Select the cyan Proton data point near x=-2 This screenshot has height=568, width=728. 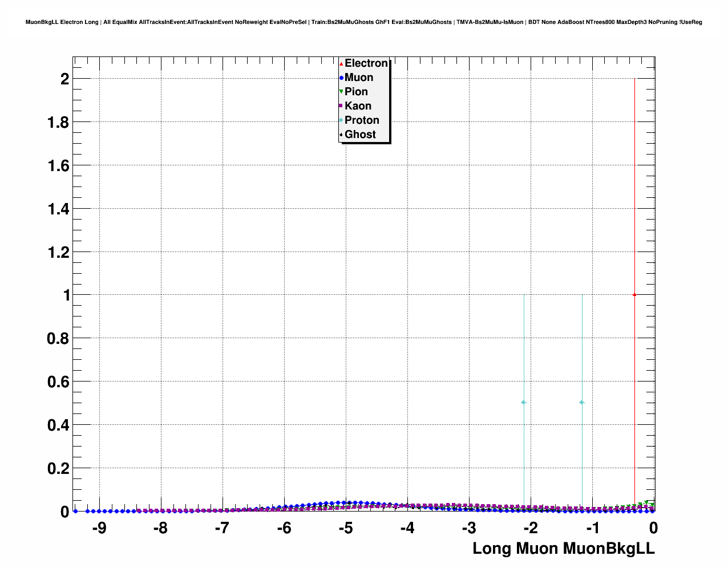coord(524,403)
